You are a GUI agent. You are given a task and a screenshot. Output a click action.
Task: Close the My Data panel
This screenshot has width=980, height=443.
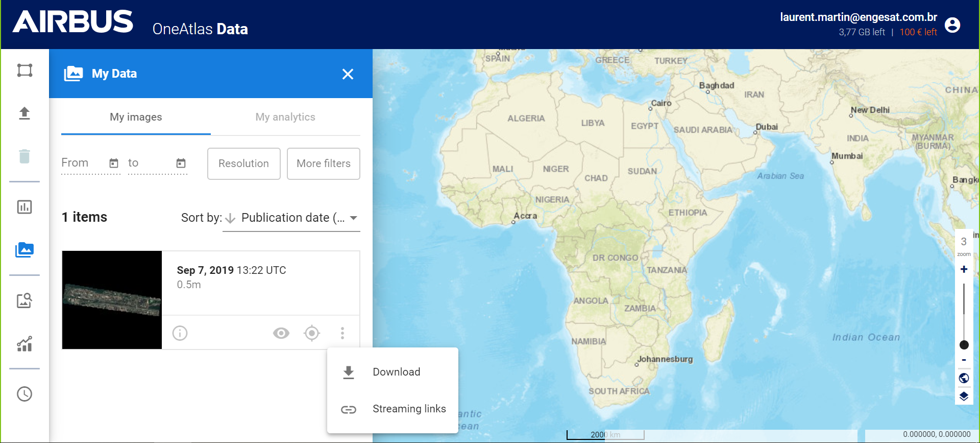click(x=348, y=74)
